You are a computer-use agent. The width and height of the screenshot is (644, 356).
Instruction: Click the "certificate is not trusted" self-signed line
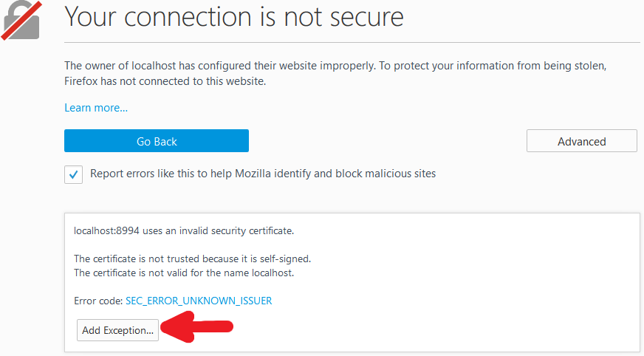(192, 259)
